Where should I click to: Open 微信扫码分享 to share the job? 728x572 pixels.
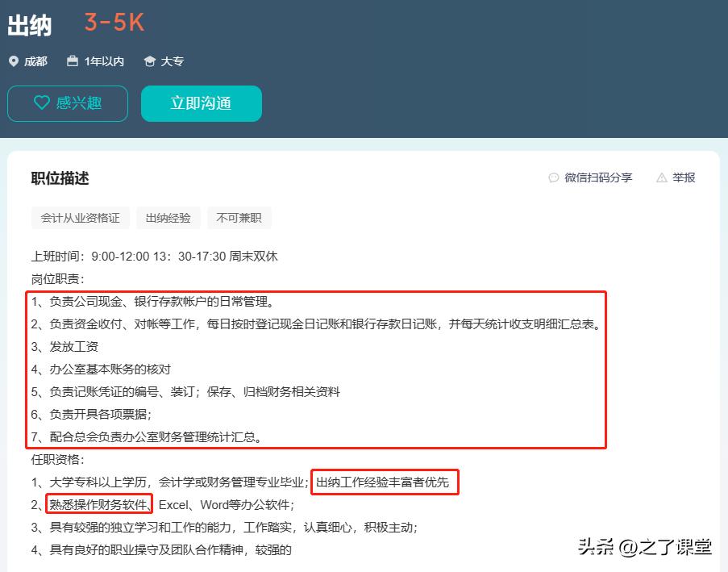(x=598, y=177)
